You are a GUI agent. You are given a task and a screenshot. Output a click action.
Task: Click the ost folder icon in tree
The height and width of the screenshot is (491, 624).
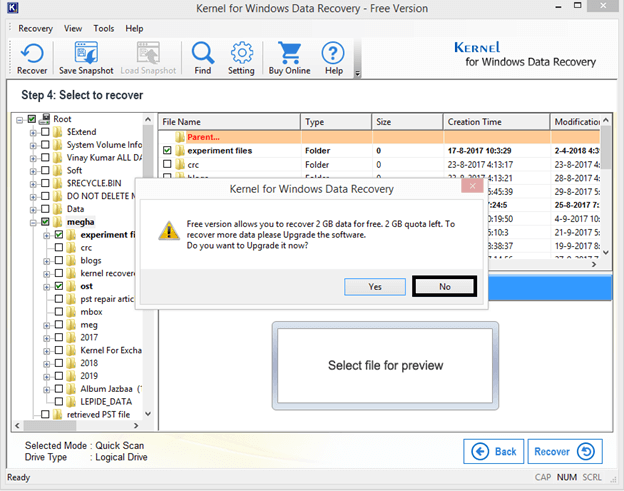[x=71, y=286]
